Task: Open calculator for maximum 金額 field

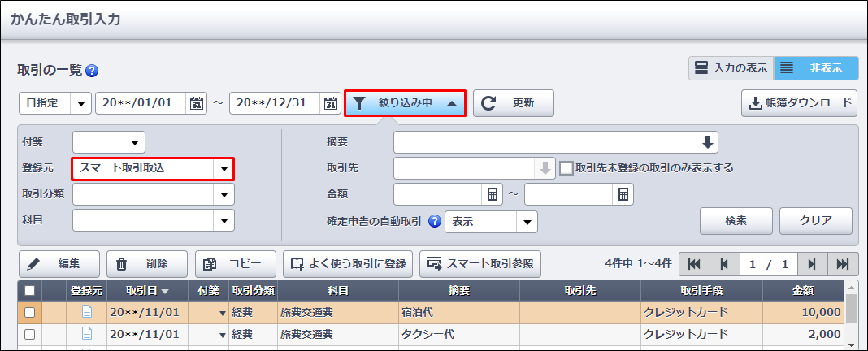Action: click(623, 194)
